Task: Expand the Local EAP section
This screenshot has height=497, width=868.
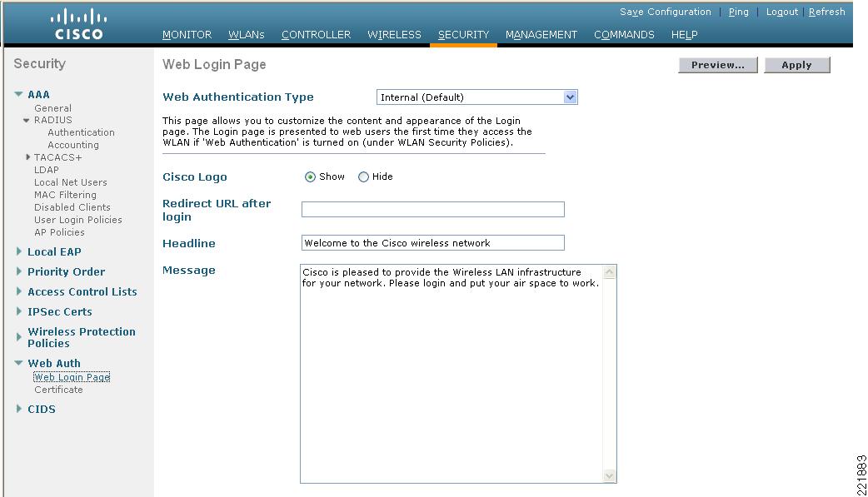Action: (19, 251)
